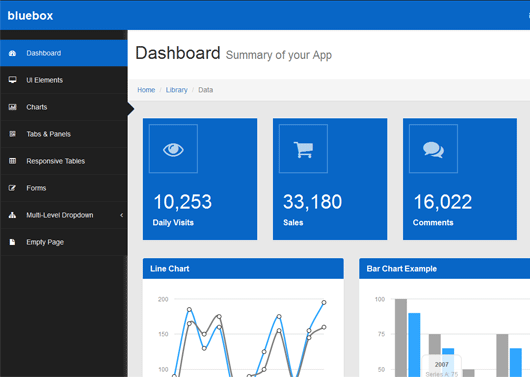Open Responsive Tables in sidebar
530x377 pixels.
pyautogui.click(x=64, y=161)
